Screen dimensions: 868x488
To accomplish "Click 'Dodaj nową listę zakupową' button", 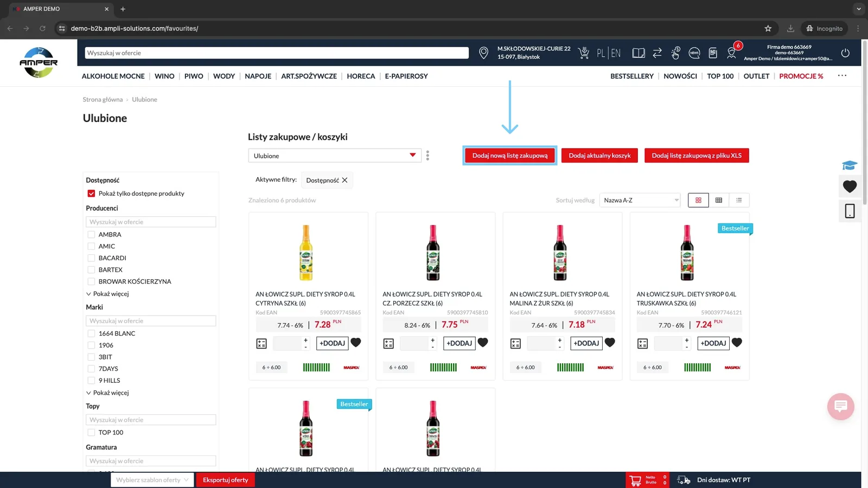I will 510,156.
